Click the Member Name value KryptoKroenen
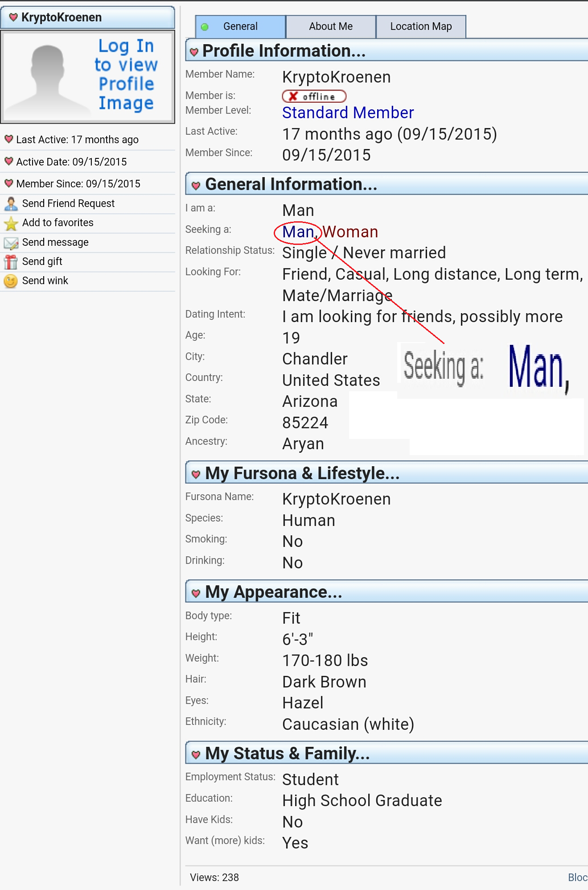 pyautogui.click(x=337, y=77)
